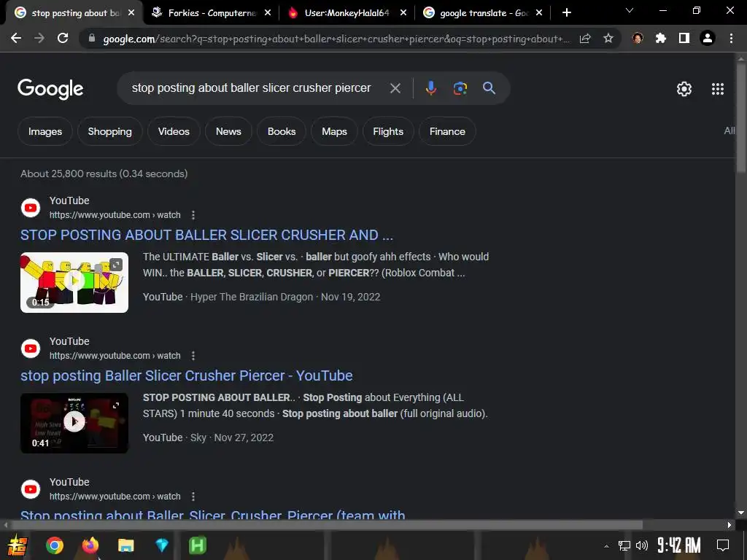The image size is (747, 560).
Task: Open more options for the second YouTube result
Action: 193,356
